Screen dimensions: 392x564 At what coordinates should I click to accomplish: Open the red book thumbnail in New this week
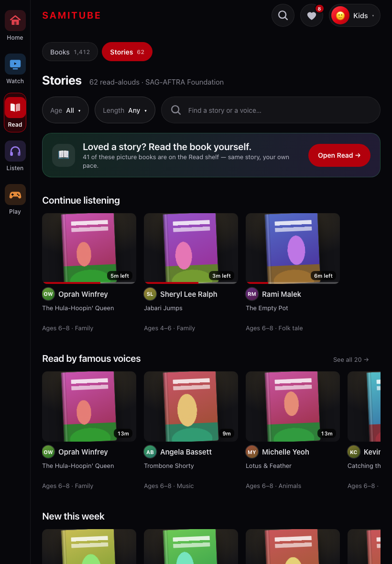pos(293,547)
